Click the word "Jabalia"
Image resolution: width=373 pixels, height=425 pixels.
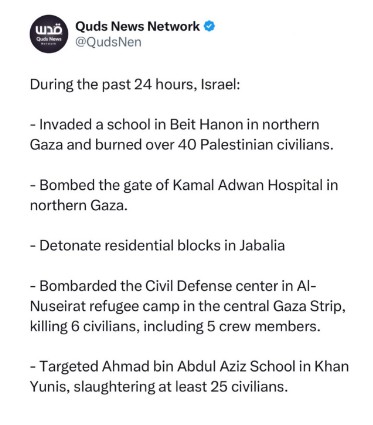pos(261,245)
